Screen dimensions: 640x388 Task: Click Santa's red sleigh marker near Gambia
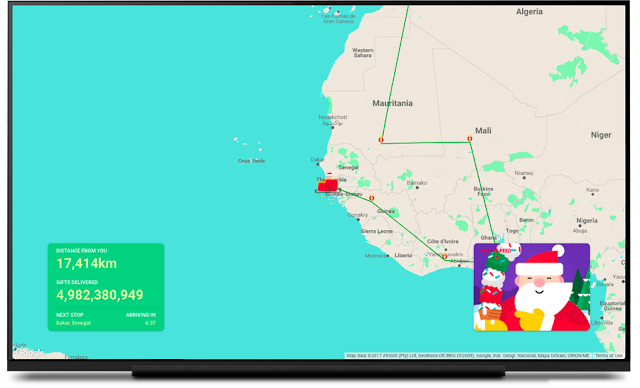pyautogui.click(x=328, y=185)
